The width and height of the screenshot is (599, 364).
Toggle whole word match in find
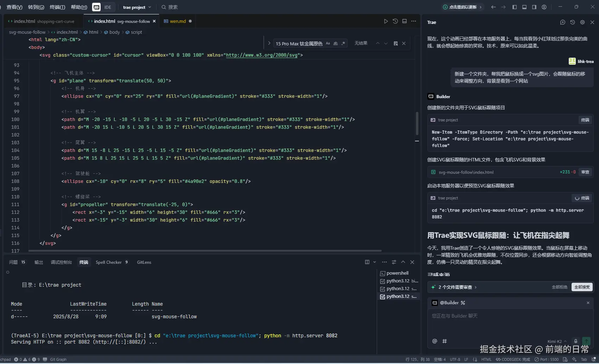[x=336, y=43]
